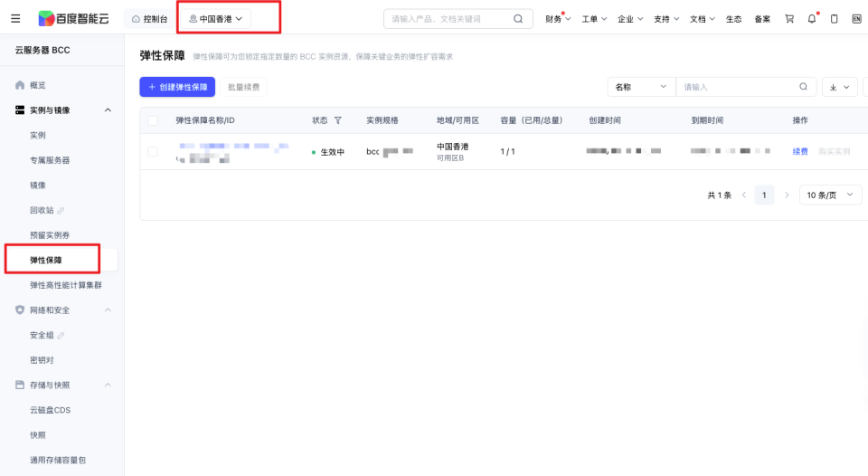The width and height of the screenshot is (868, 476).
Task: Click the mobile device icon
Action: 835,19
